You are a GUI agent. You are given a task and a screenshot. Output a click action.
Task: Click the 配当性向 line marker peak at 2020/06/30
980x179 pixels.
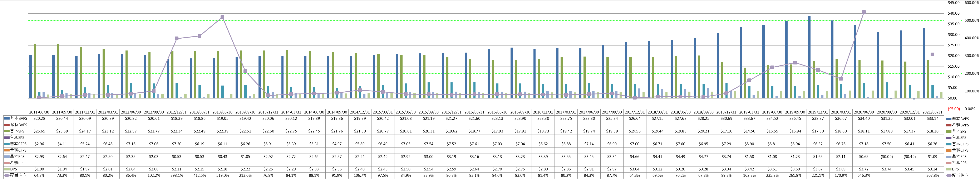point(864,12)
